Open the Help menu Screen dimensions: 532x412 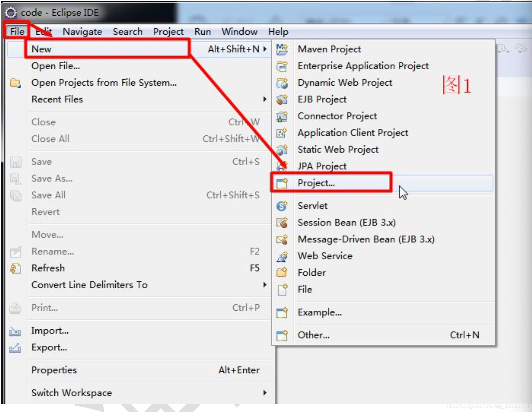tap(278, 32)
